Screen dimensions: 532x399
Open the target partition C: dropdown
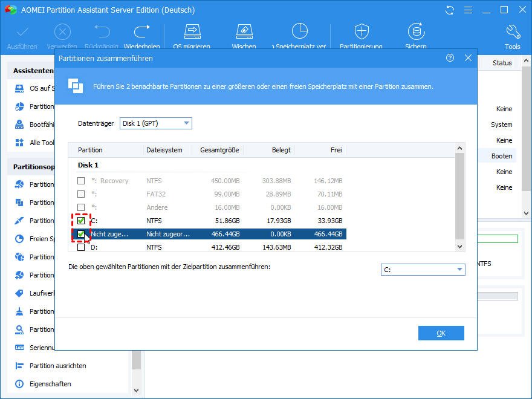pyautogui.click(x=423, y=270)
